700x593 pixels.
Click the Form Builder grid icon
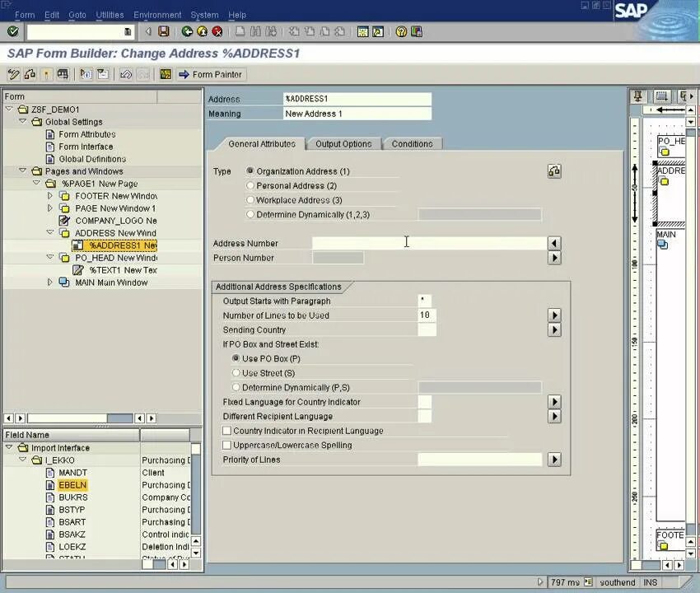pyautogui.click(x=166, y=74)
